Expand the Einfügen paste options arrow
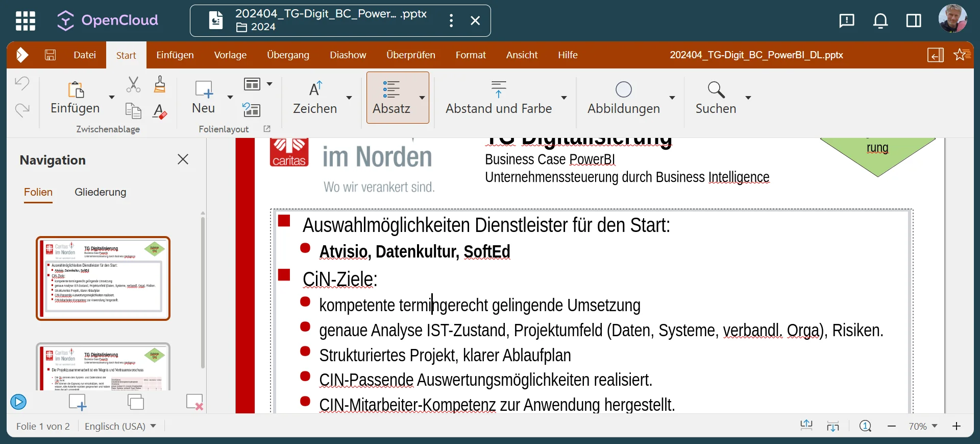Viewport: 980px width, 444px height. point(112,97)
